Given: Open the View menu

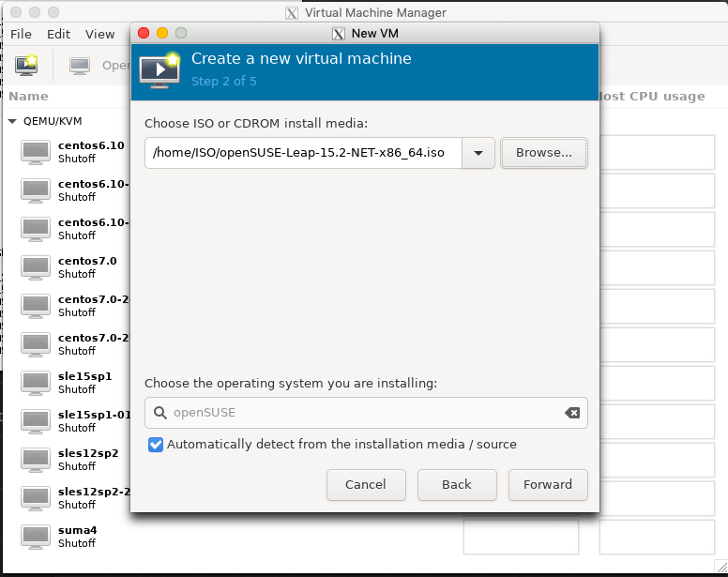Looking at the screenshot, I should point(99,35).
